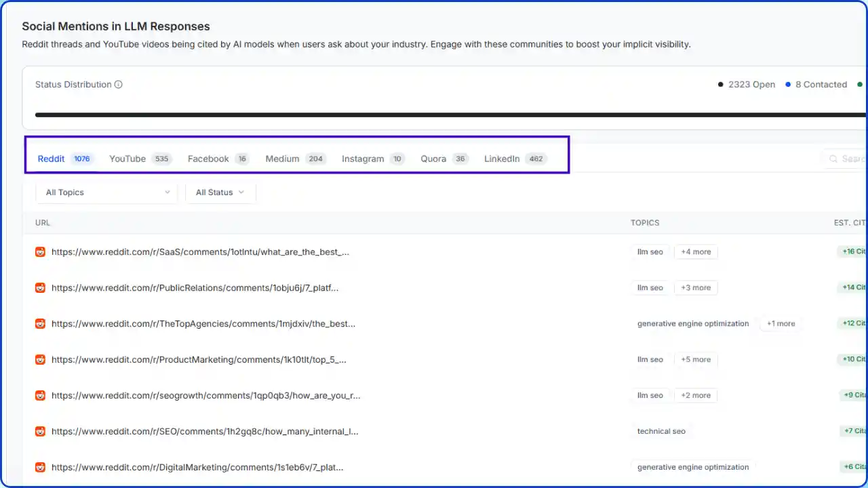Viewport: 868px width, 488px height.
Task: Click the 2323 Open status legend
Action: pyautogui.click(x=747, y=85)
